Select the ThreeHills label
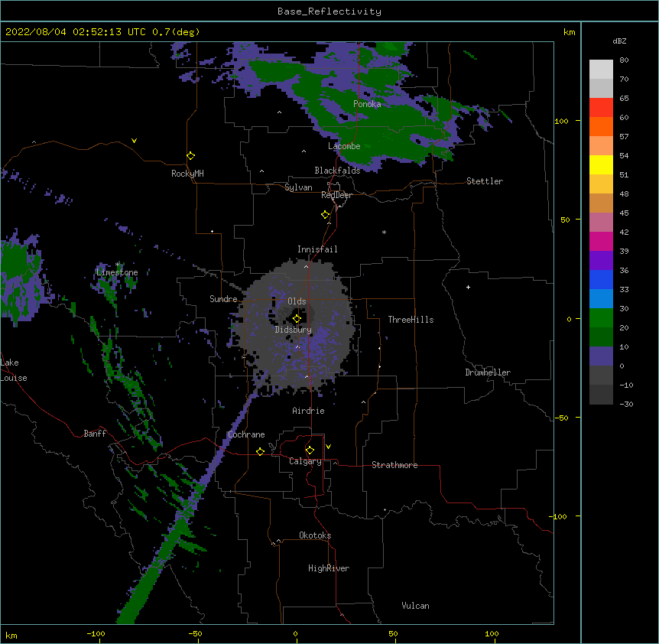The image size is (659, 644). tap(411, 320)
